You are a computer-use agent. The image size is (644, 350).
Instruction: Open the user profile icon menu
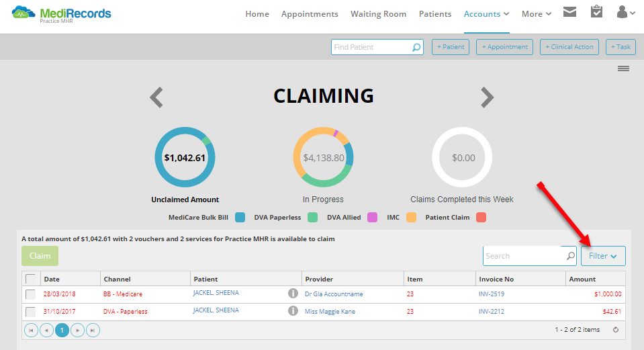(625, 12)
